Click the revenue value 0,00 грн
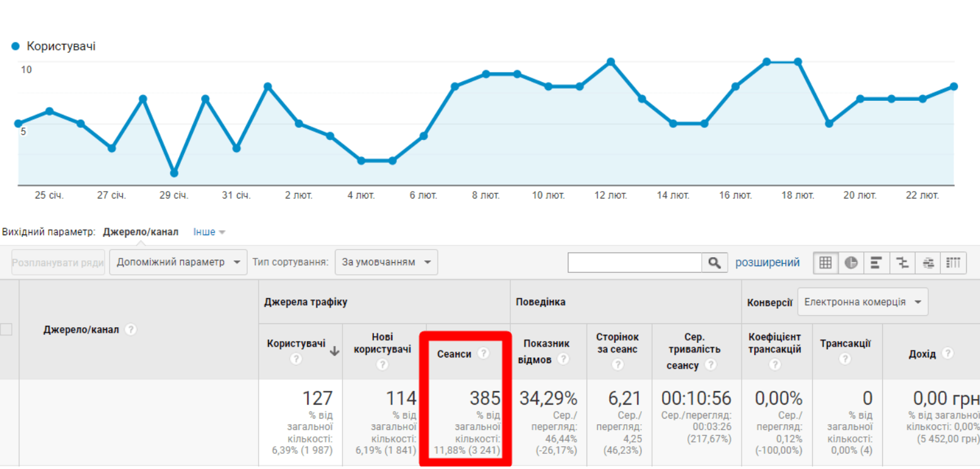Image resolution: width=980 pixels, height=469 pixels. point(946,398)
